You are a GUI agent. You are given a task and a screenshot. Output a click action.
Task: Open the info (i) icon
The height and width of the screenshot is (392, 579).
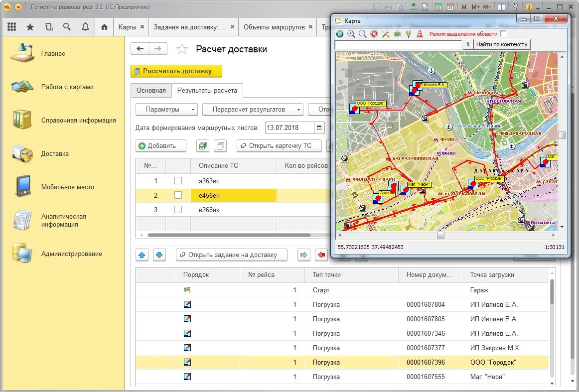[529, 6]
